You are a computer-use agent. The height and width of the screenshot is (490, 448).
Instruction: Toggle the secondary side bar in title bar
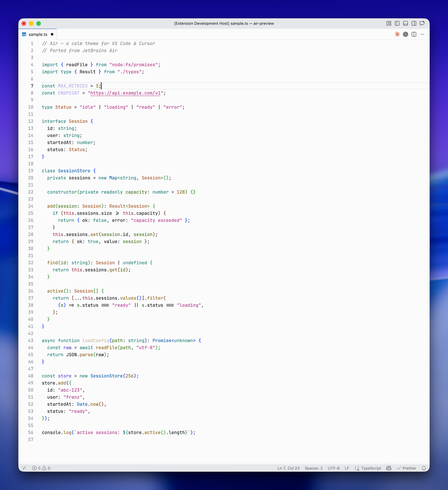pyautogui.click(x=414, y=23)
